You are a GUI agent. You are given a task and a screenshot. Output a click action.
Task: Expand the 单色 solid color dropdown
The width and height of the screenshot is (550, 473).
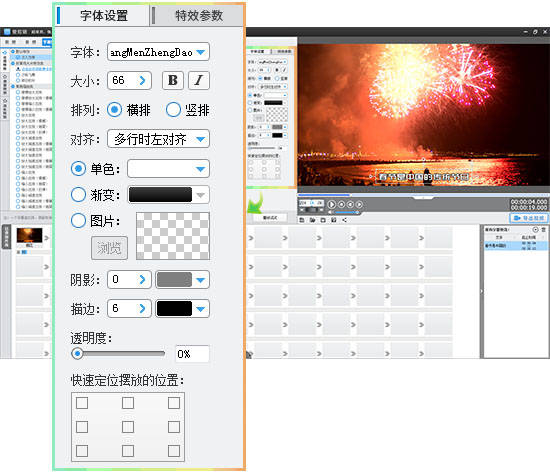click(x=168, y=169)
